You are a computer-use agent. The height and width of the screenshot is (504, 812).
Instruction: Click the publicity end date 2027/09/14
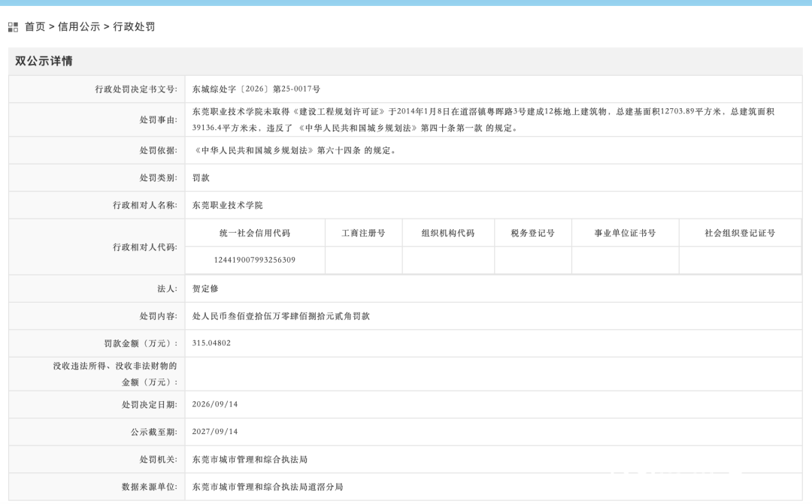coord(215,432)
